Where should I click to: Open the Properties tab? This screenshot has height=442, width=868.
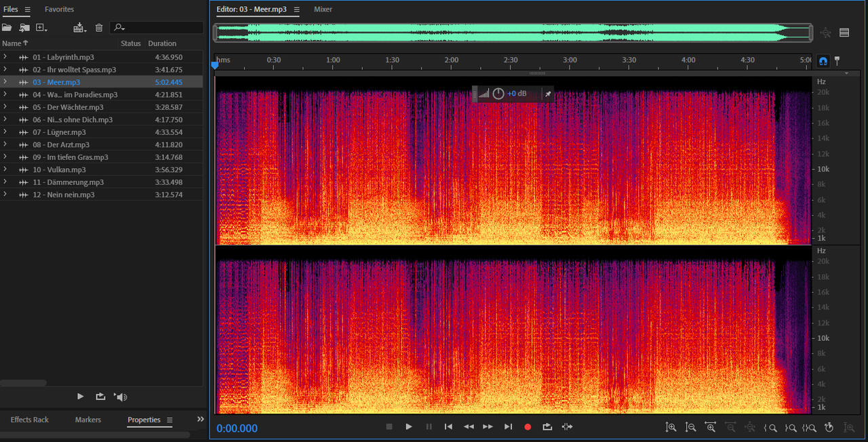click(x=144, y=420)
